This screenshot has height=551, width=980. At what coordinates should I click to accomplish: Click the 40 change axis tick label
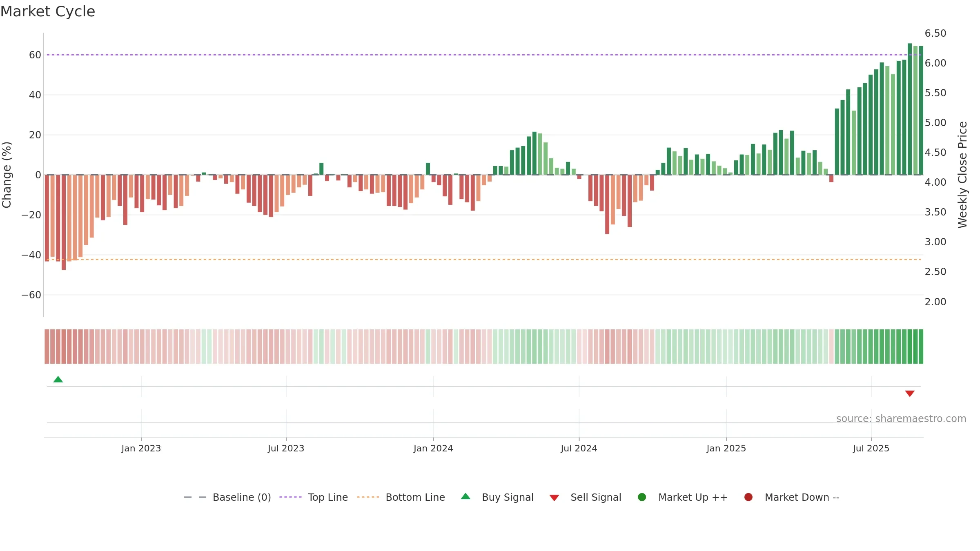coord(35,95)
